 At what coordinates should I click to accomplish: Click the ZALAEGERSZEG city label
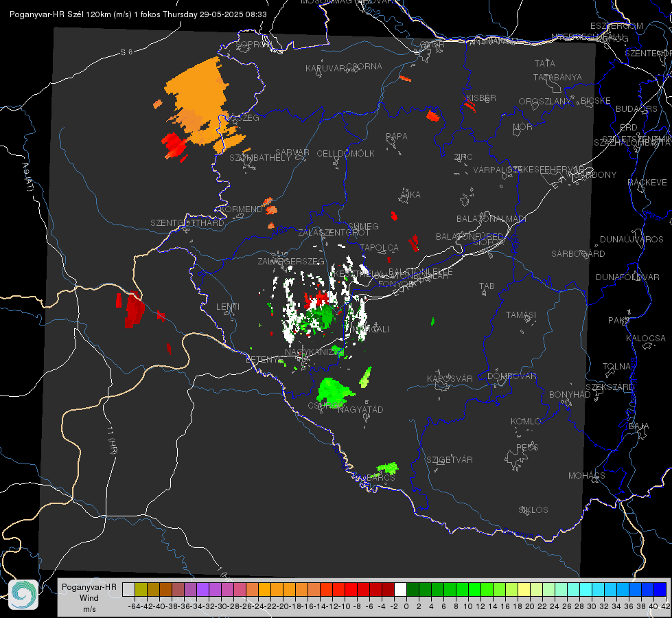291,261
